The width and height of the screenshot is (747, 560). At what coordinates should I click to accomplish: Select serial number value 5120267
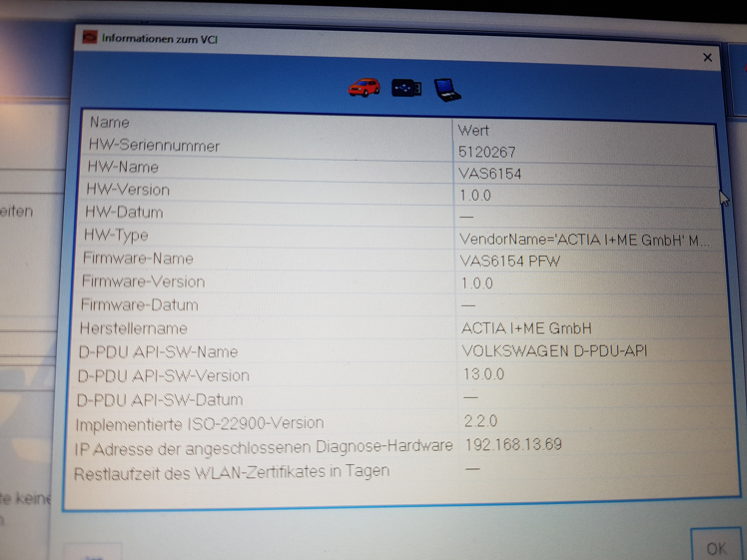tap(487, 152)
